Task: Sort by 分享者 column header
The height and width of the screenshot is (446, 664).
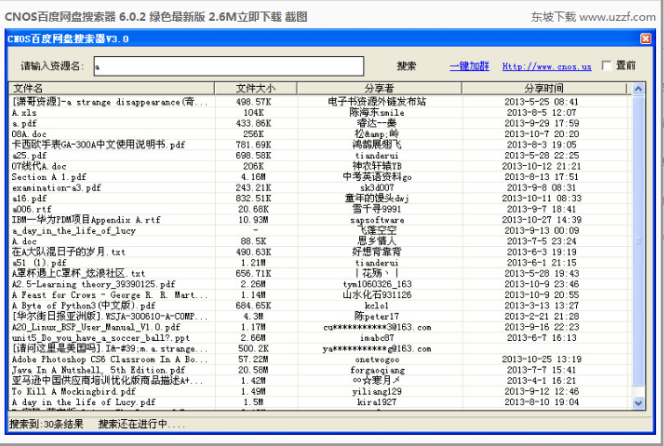Action: (379, 88)
